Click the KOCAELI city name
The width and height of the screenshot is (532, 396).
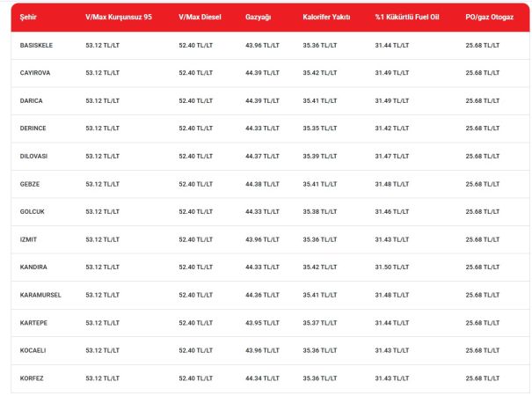pos(33,350)
